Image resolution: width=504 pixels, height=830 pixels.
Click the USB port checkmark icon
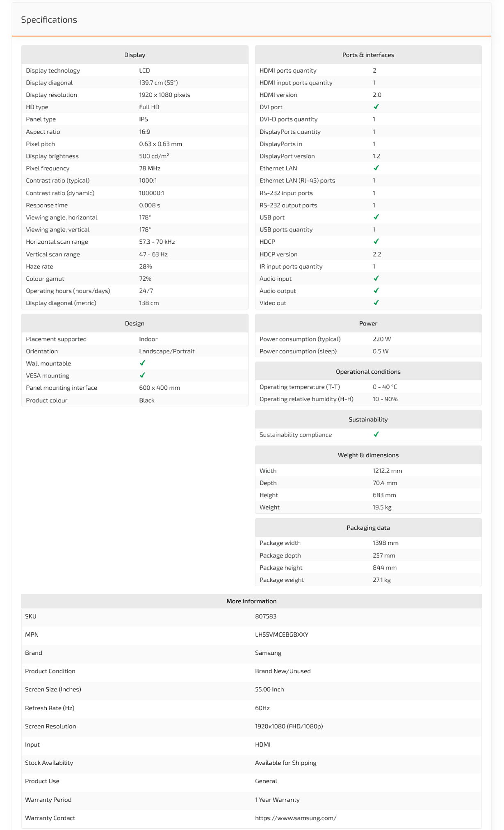376,217
